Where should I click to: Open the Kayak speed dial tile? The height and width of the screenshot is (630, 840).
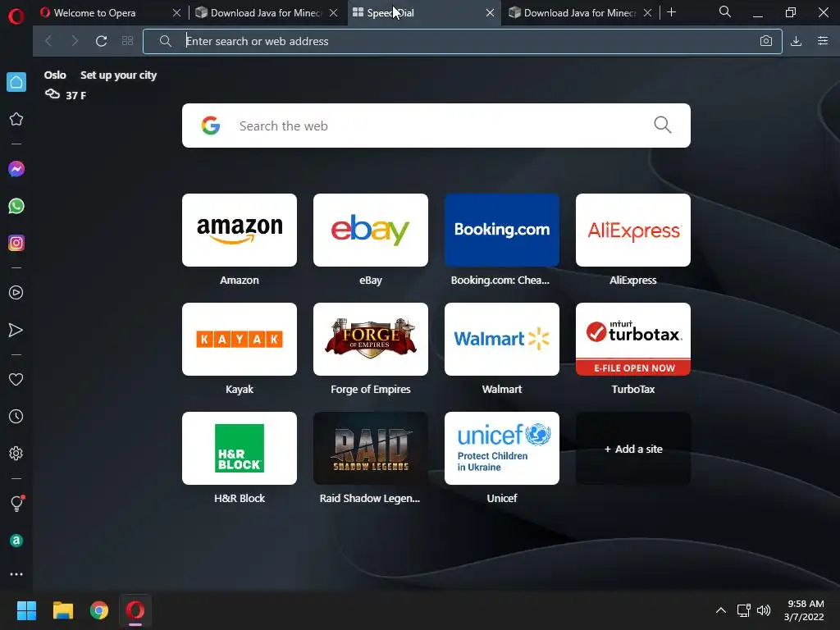coord(240,339)
